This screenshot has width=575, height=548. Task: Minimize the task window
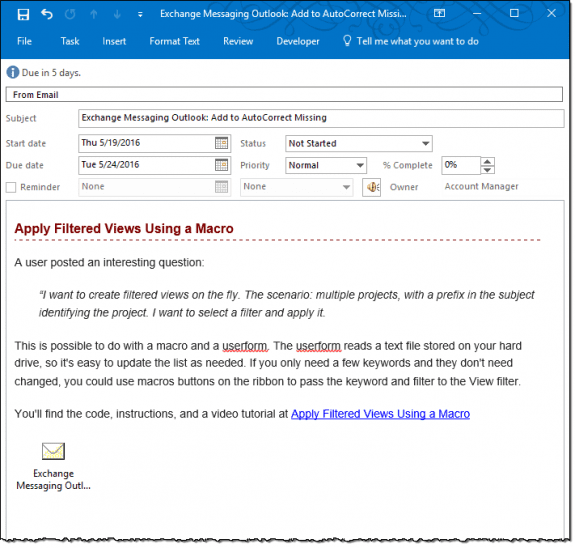tap(477, 14)
